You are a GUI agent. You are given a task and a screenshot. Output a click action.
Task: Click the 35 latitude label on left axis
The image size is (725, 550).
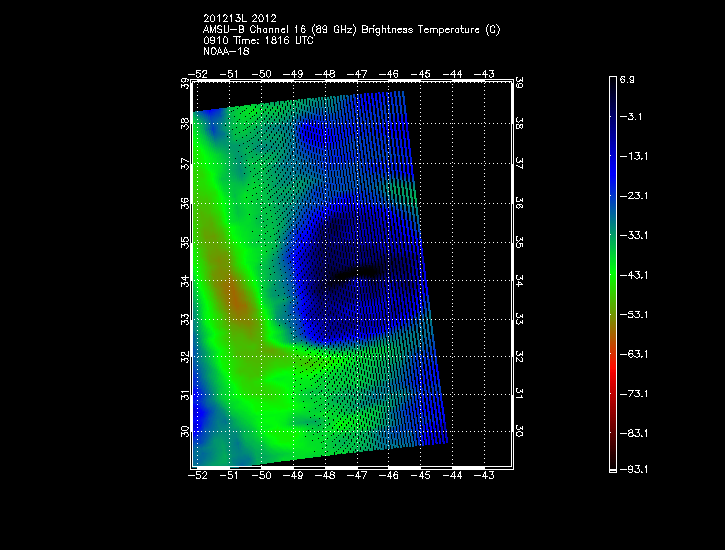185,243
